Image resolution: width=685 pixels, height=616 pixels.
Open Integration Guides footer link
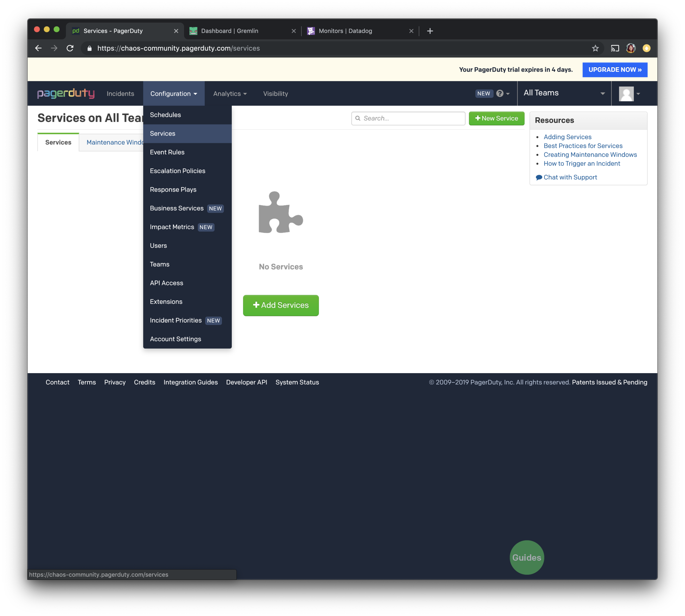click(191, 382)
